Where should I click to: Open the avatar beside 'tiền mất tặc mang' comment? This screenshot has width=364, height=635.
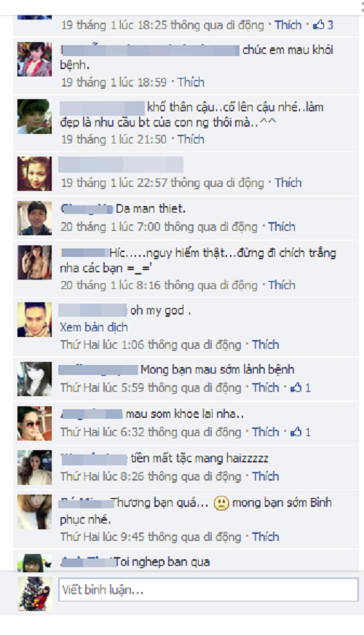pyautogui.click(x=34, y=468)
